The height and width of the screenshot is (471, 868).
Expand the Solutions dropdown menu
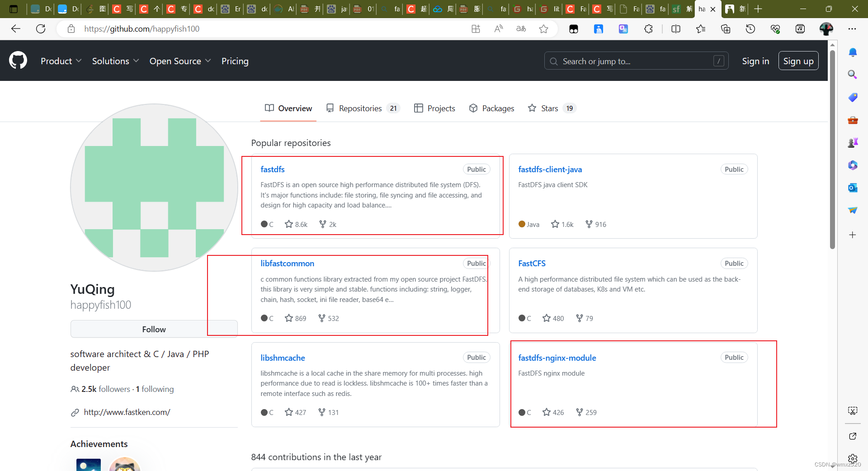(115, 61)
